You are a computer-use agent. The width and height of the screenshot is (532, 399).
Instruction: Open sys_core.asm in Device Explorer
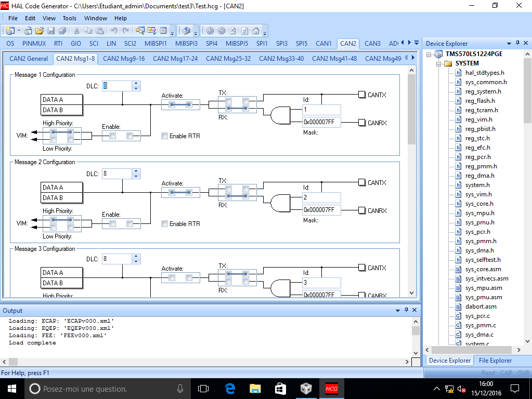point(483,269)
